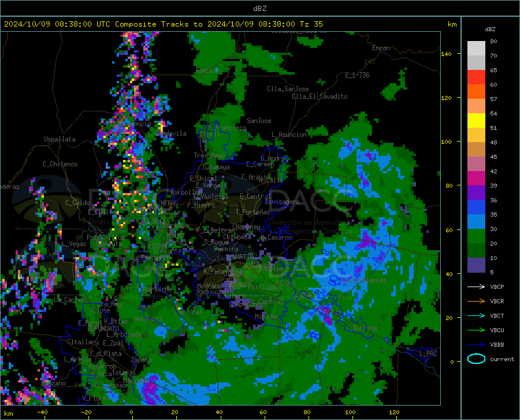Click the T_Porteñas map label
Screen dimensions: 520x420
coord(252,212)
